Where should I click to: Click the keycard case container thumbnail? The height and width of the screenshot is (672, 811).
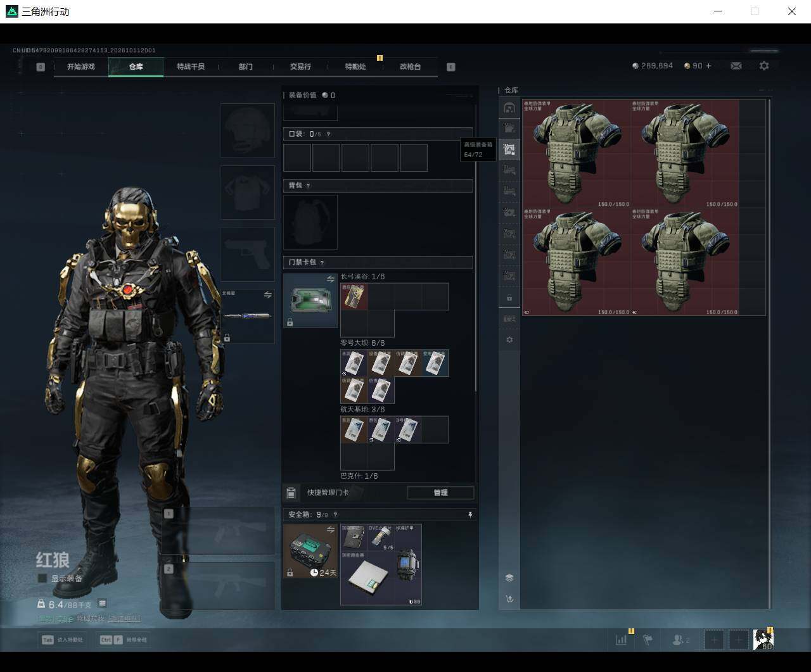coord(310,300)
